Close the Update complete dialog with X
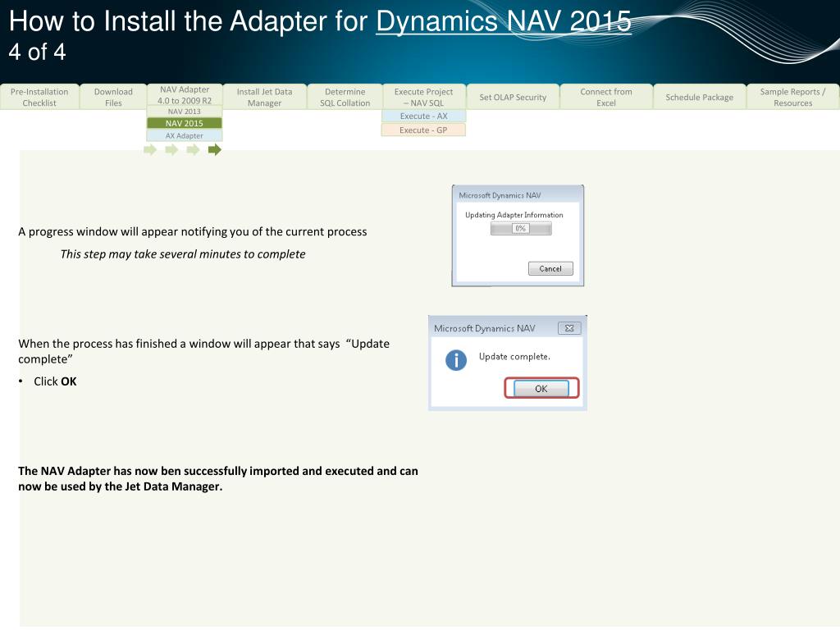Image resolution: width=840 pixels, height=630 pixels. tap(569, 328)
